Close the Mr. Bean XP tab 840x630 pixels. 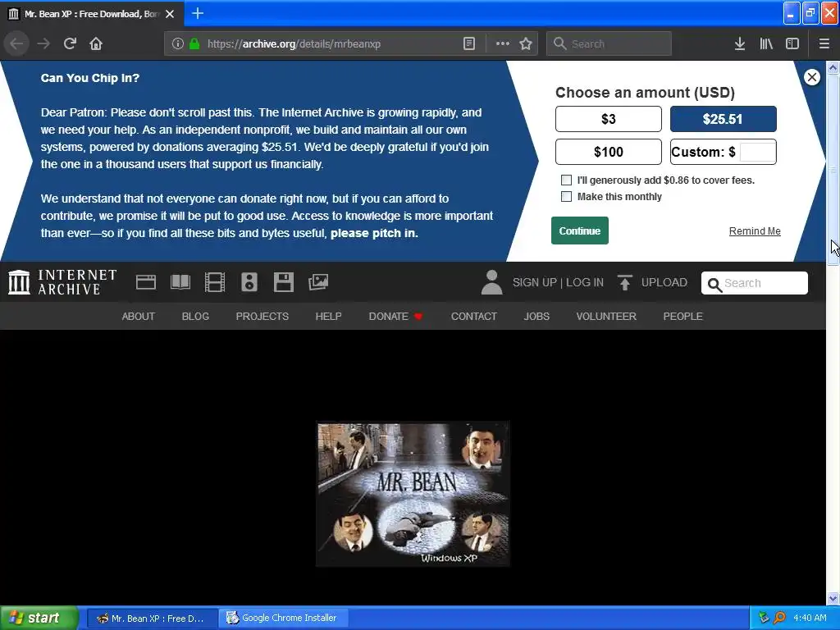[x=170, y=14]
